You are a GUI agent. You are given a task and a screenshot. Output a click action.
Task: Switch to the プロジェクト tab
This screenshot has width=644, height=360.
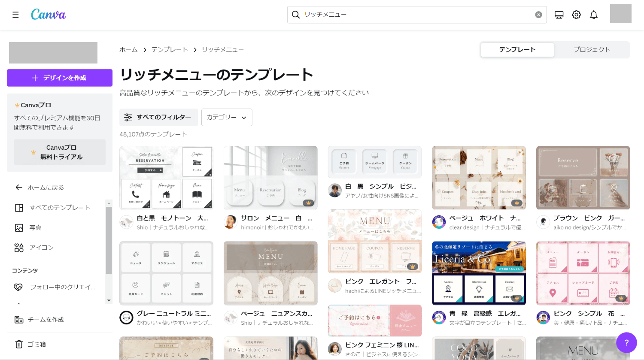coord(592,50)
